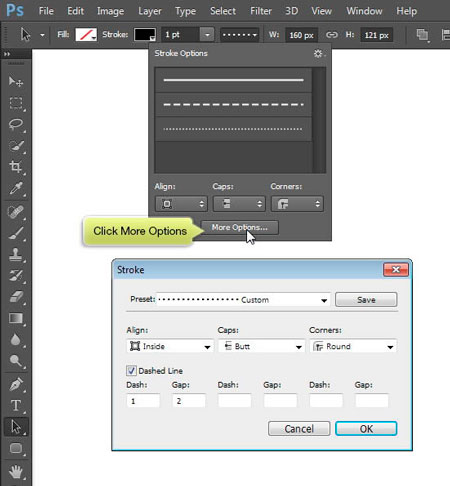Open Stroke Options gear menu
The width and height of the screenshot is (450, 486).
pos(319,53)
